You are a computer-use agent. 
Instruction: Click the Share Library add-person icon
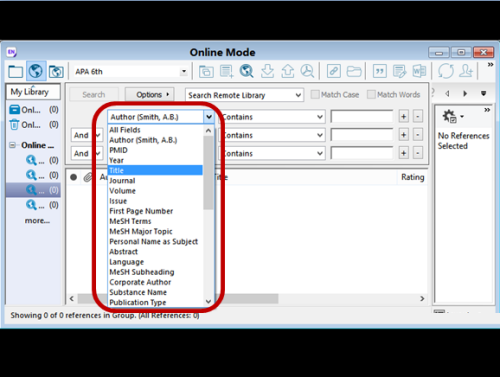pyautogui.click(x=466, y=71)
